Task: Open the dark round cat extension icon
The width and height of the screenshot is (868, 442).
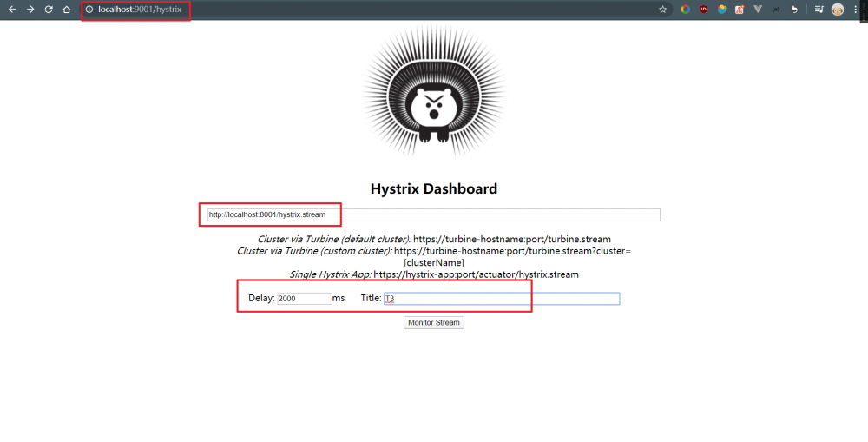Action: [794, 10]
